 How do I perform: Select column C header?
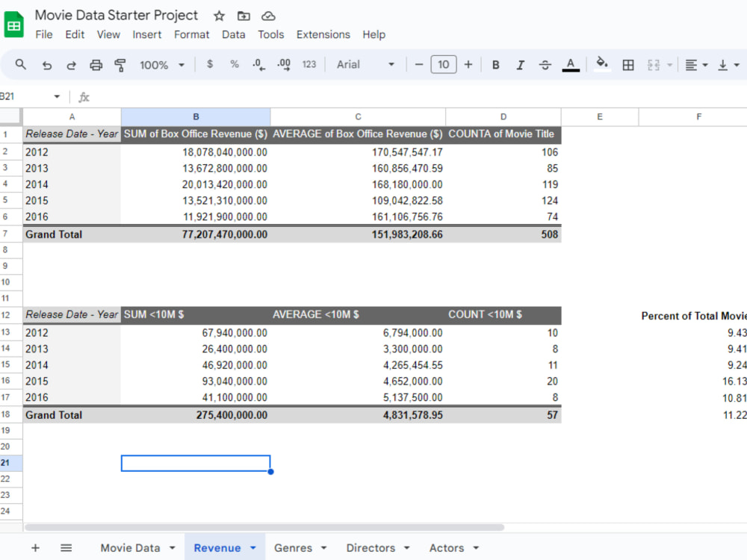[x=358, y=116]
